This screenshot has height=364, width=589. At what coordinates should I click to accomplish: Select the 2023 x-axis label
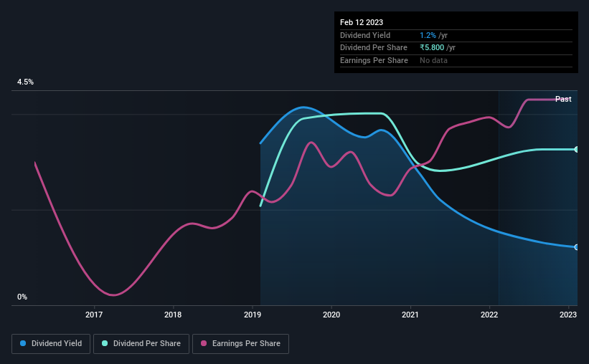click(x=568, y=315)
